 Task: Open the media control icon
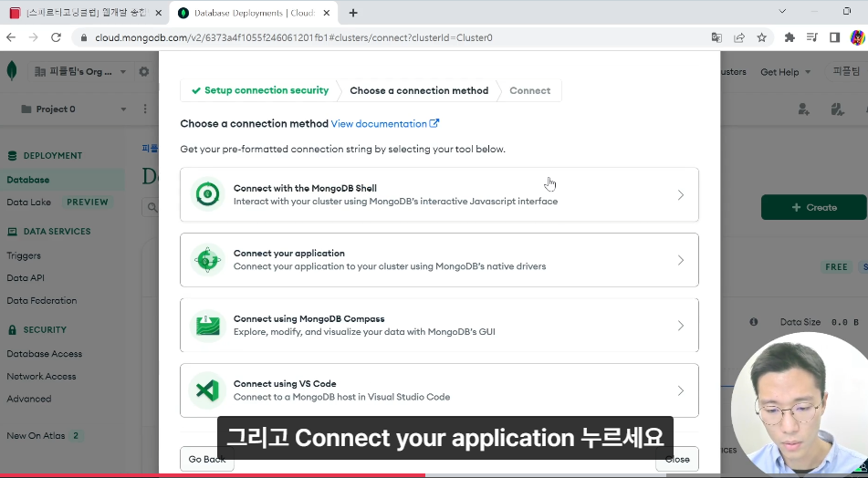pos(812,37)
